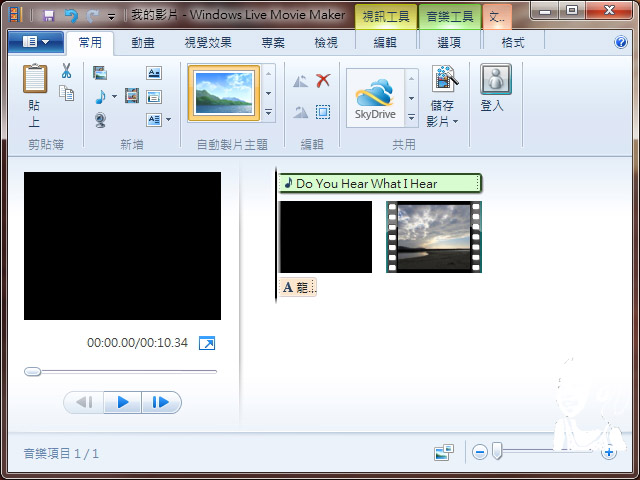Select the 'A 龍' text caption item
The width and height of the screenshot is (640, 480).
point(298,287)
